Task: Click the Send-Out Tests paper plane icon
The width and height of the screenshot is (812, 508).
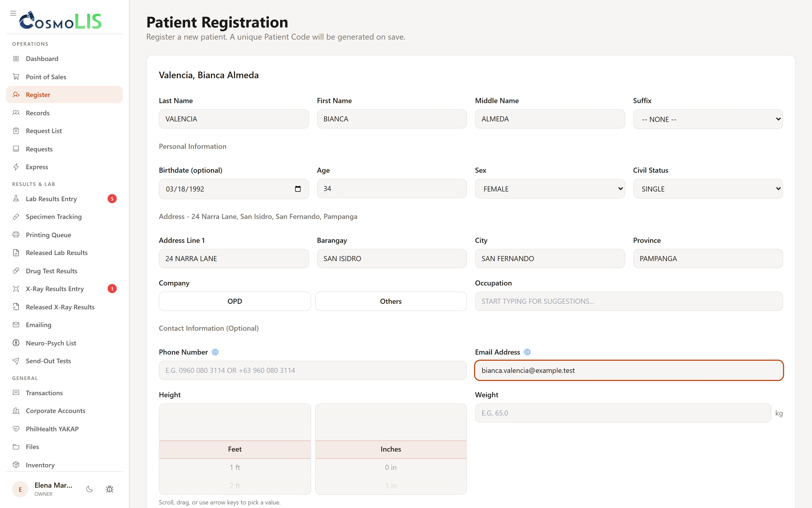Action: (x=16, y=361)
